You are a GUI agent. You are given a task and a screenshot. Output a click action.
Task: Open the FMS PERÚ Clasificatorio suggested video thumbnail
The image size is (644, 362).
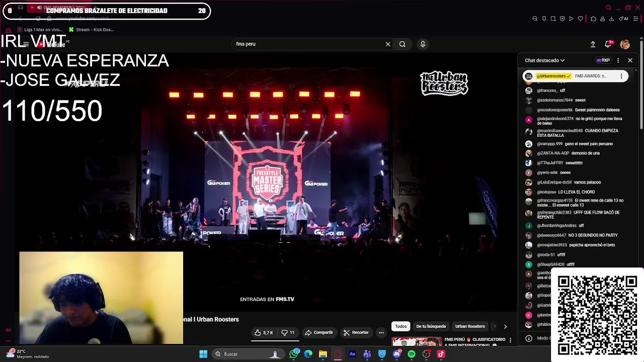(x=417, y=342)
